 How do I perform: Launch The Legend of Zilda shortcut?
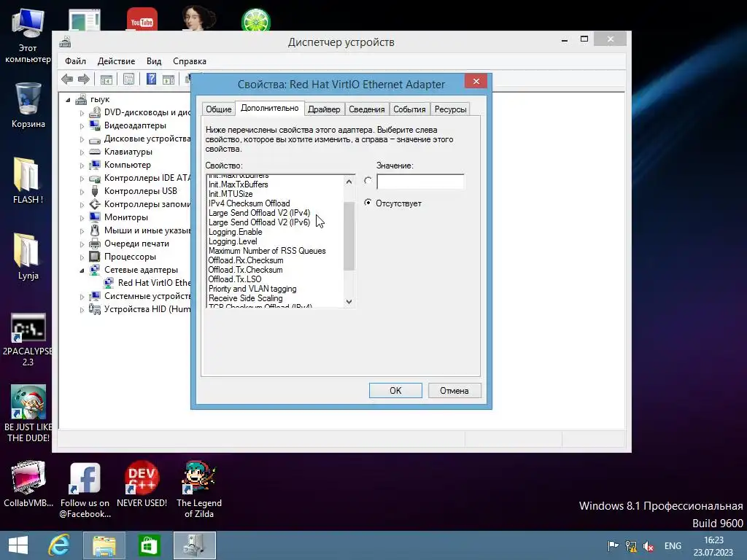point(198,490)
